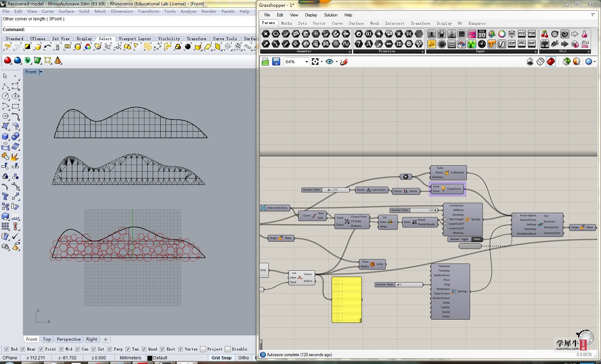Toggle the Boolean Toggle False value
The height and width of the screenshot is (364, 601).
tap(477, 239)
